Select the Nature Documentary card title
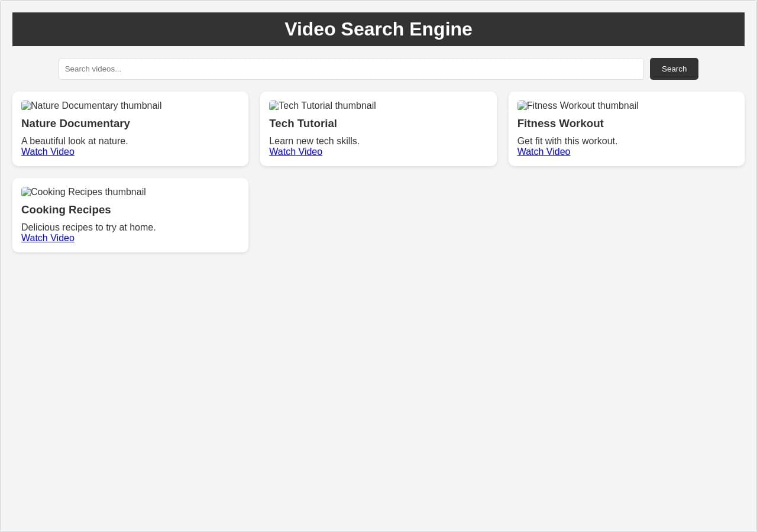This screenshot has height=532, width=757. (76, 124)
